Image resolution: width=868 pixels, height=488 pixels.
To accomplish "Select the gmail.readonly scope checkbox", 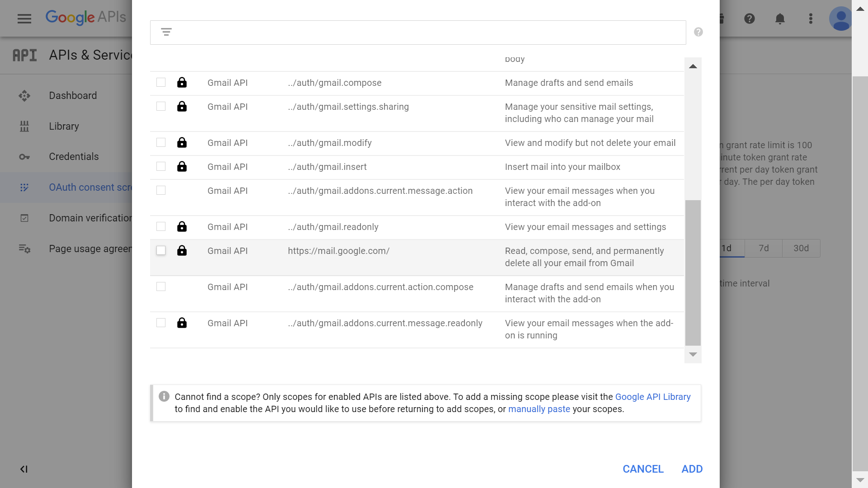I will point(161,226).
